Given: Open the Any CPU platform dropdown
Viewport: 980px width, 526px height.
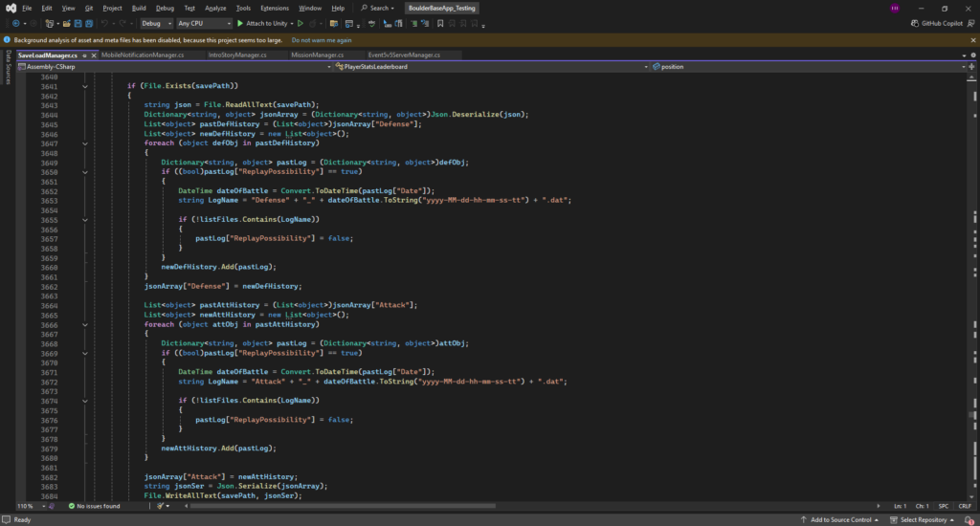Looking at the screenshot, I should coord(204,24).
